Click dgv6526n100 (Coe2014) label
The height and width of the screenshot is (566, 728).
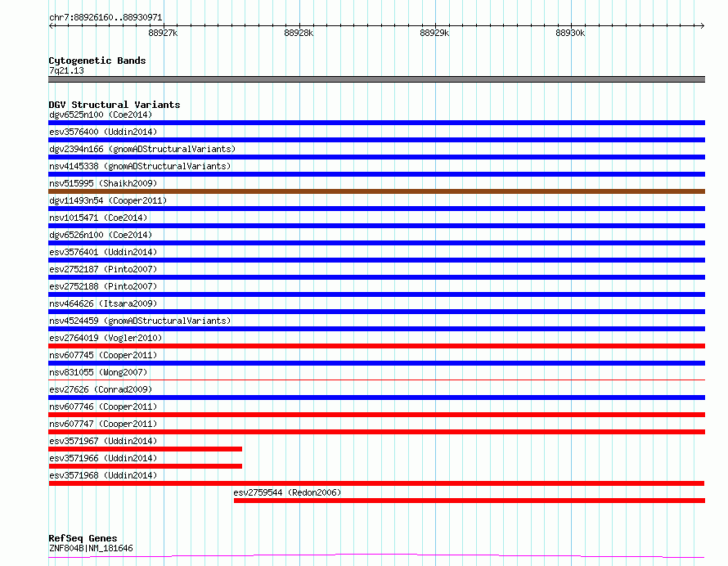click(x=101, y=235)
